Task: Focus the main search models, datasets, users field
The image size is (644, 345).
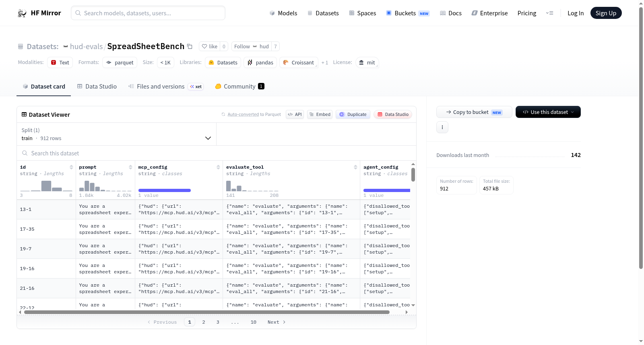Action: (x=148, y=13)
